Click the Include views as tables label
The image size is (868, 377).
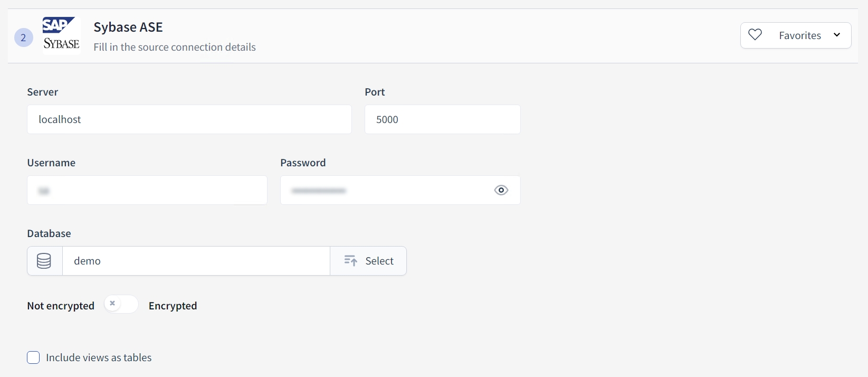[99, 357]
